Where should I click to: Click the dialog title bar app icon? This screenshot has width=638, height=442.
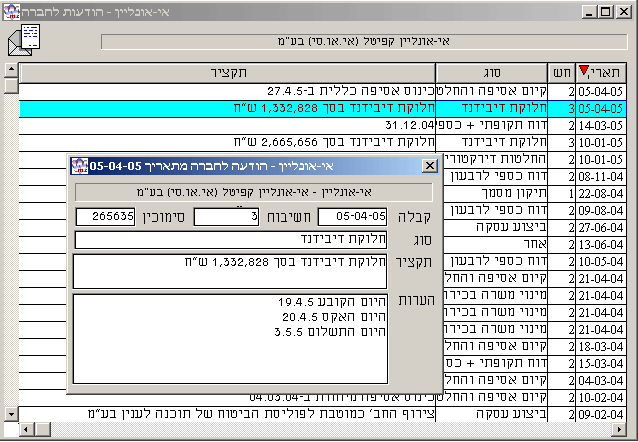pos(79,166)
